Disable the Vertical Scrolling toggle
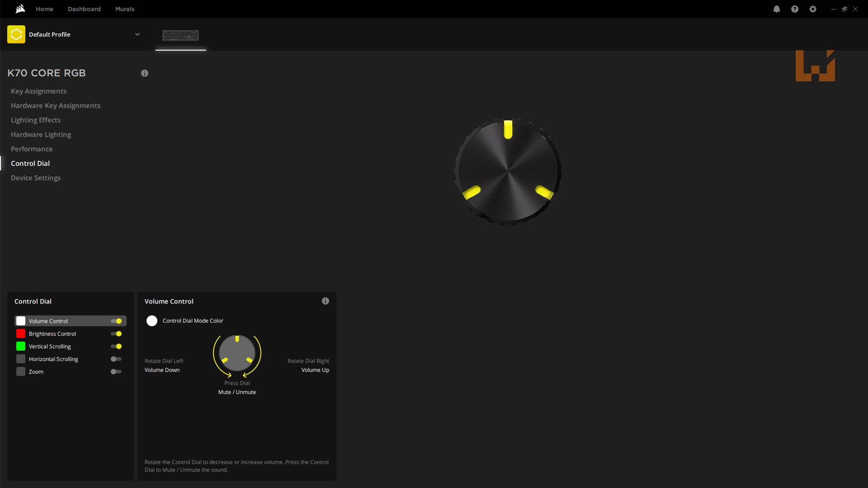 (116, 347)
